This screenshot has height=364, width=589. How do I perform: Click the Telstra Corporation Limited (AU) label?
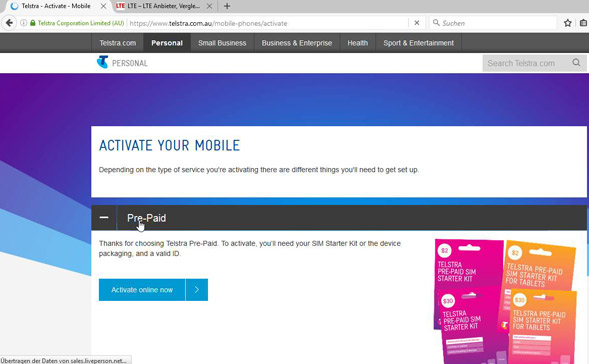[x=81, y=23]
